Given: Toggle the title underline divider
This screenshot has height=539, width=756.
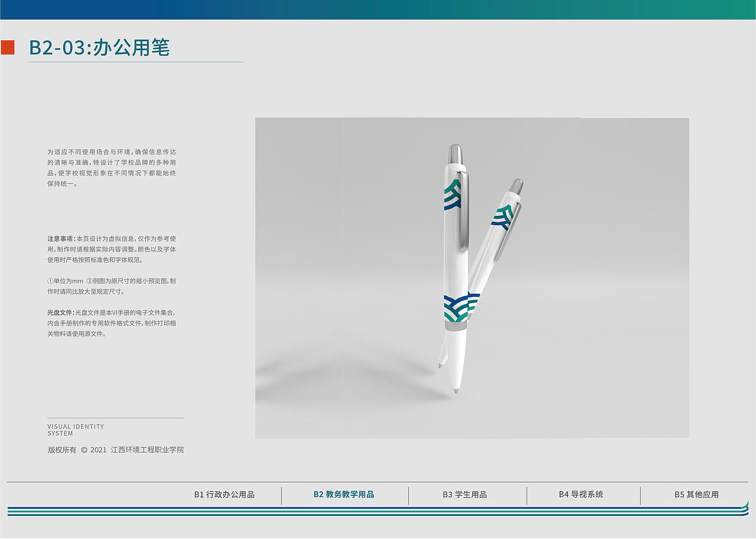Looking at the screenshot, I should click(x=136, y=61).
